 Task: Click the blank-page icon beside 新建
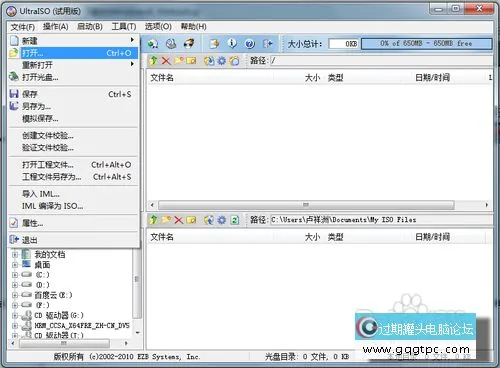point(14,41)
